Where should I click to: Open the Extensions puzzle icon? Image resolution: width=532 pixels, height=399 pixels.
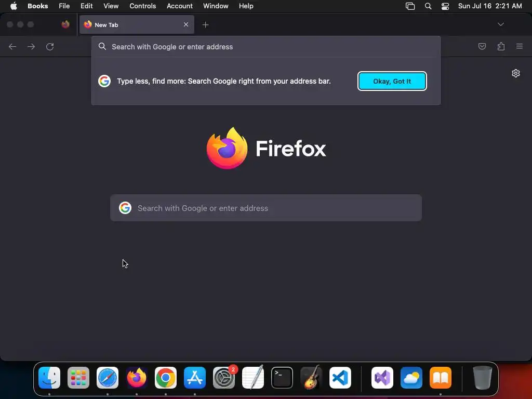point(501,46)
